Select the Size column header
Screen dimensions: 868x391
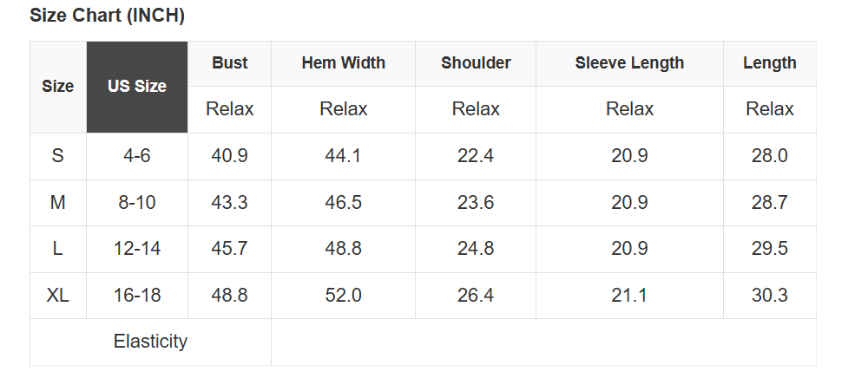[58, 87]
